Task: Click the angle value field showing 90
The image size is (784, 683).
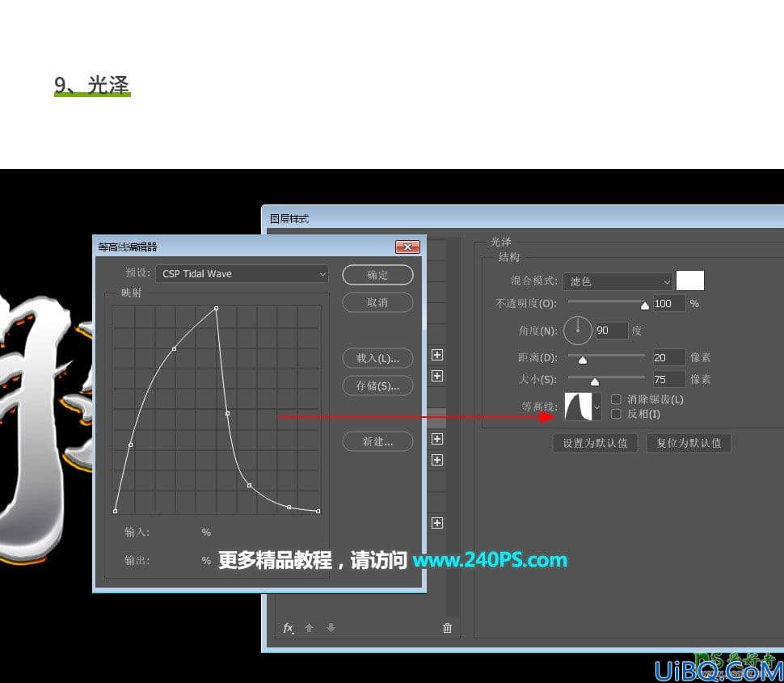Action: click(x=611, y=331)
